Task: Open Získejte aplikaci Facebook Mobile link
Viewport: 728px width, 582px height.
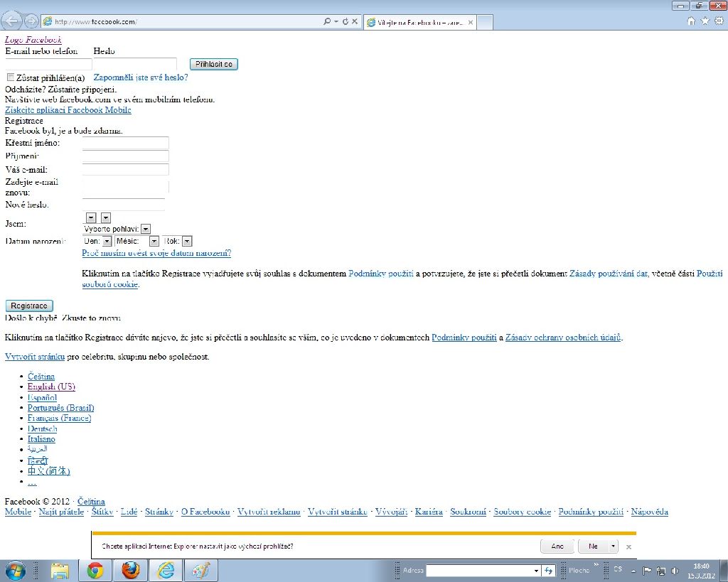Action: (68, 110)
